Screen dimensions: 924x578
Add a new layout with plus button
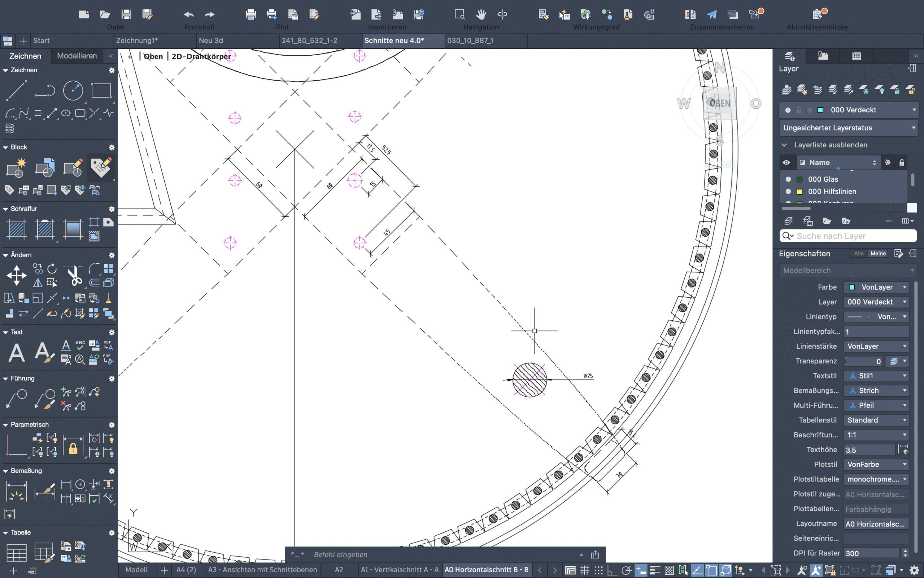coord(164,570)
